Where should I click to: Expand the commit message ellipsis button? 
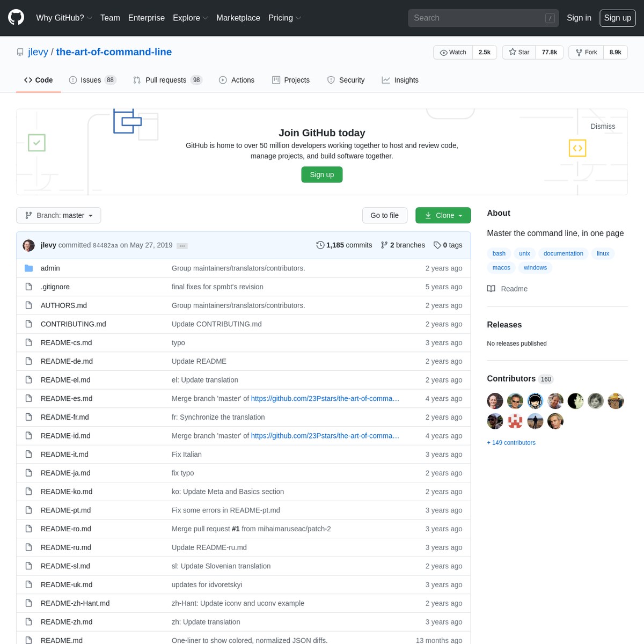click(182, 246)
